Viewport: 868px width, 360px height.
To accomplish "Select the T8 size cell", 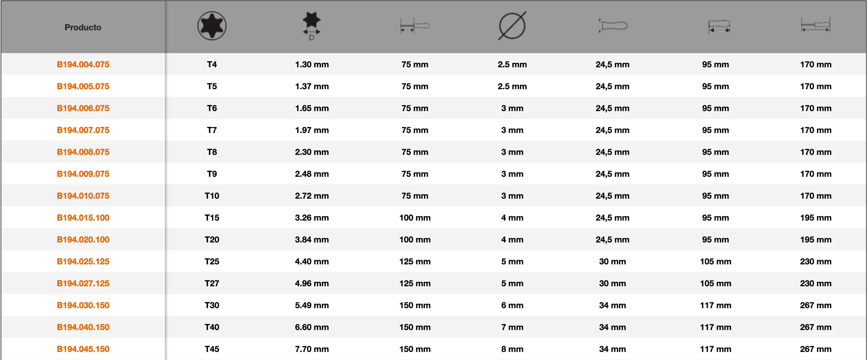I will pos(212,152).
